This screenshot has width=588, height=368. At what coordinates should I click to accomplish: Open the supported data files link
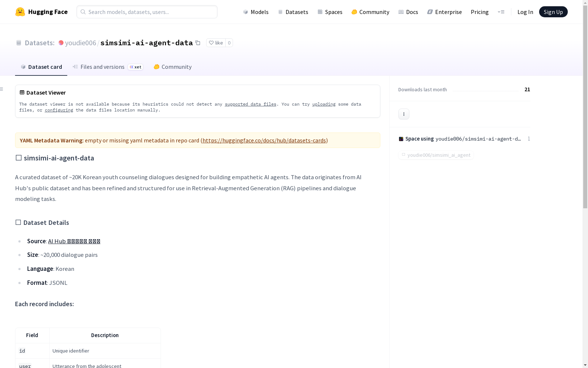(251, 104)
